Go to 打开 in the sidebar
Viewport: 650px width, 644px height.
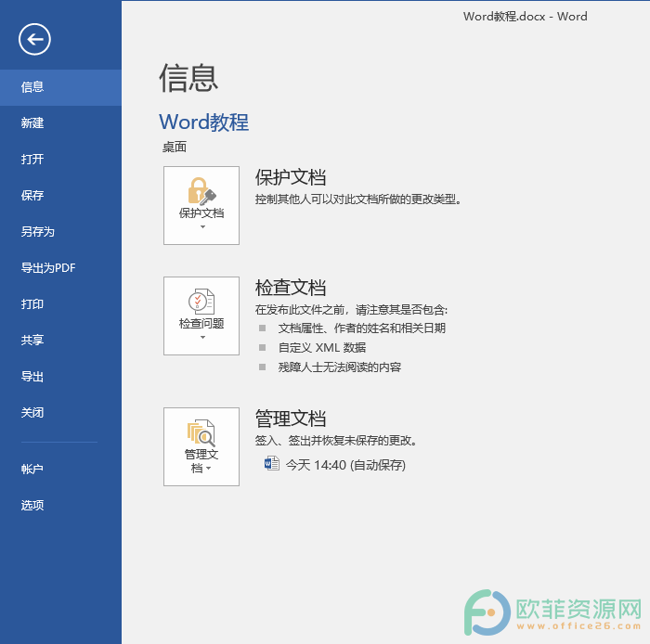pos(61,159)
